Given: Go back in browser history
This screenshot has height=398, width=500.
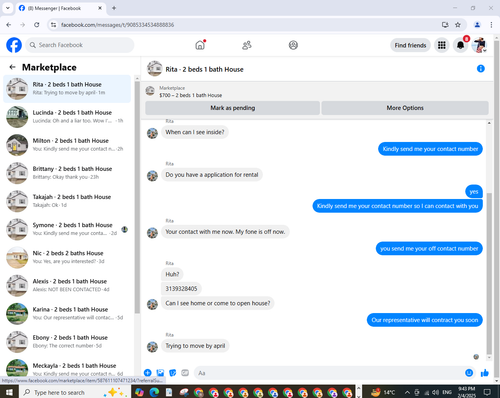Looking at the screenshot, I should point(9,25).
